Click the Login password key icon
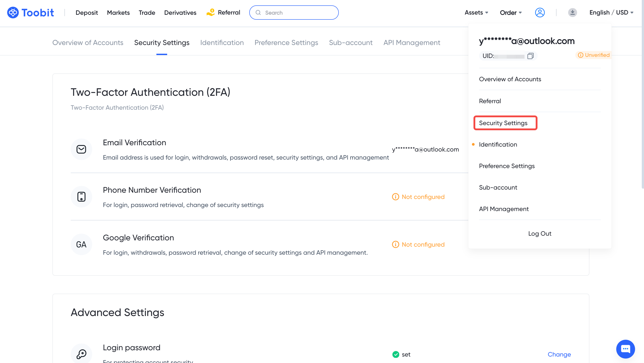Image resolution: width=644 pixels, height=363 pixels. [81, 354]
